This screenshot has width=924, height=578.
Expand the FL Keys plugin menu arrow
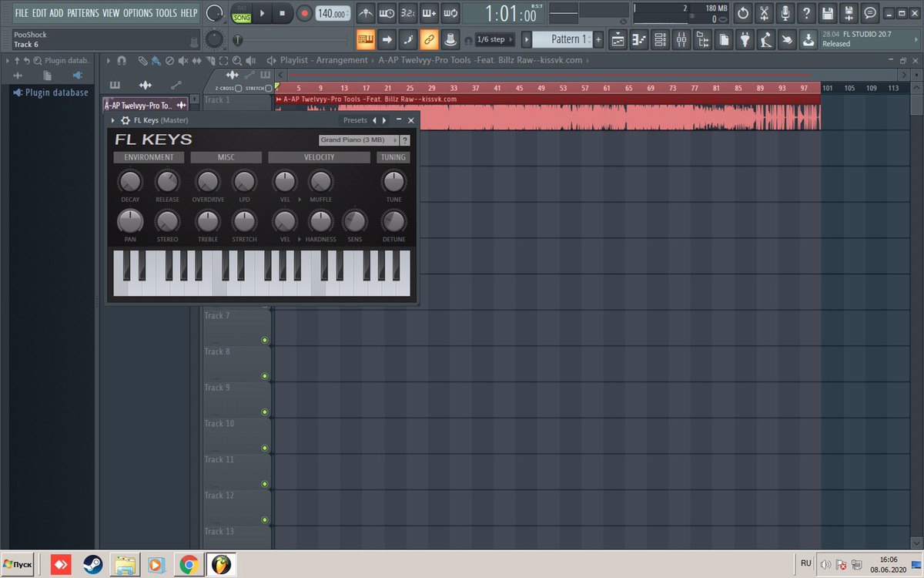pyautogui.click(x=113, y=120)
